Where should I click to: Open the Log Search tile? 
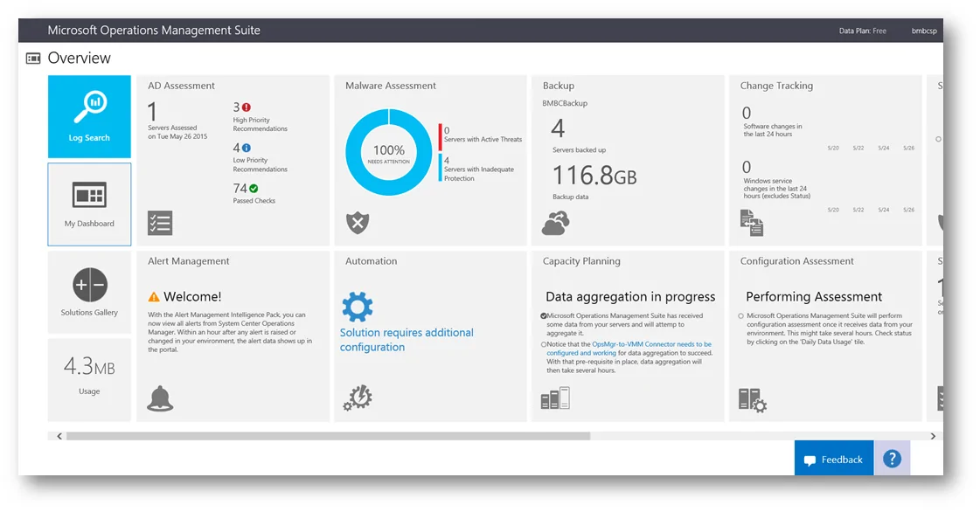[x=89, y=117]
